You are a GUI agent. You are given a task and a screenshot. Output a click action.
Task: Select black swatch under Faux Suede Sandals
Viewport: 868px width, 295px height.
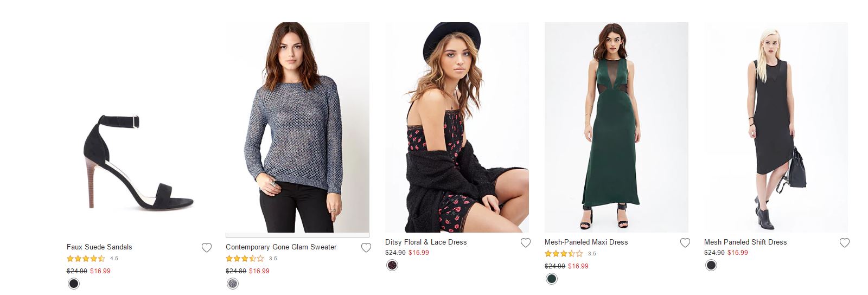pyautogui.click(x=74, y=284)
